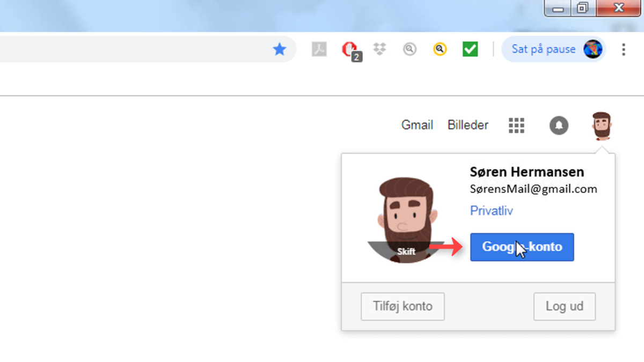The width and height of the screenshot is (644, 362).
Task: Click the yellow magnifier extension icon
Action: tap(440, 49)
